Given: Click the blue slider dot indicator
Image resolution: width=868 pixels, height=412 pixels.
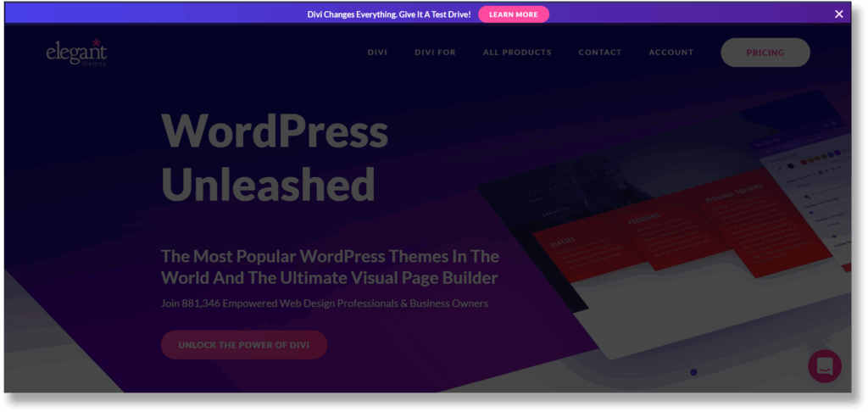Looking at the screenshot, I should coord(693,372).
